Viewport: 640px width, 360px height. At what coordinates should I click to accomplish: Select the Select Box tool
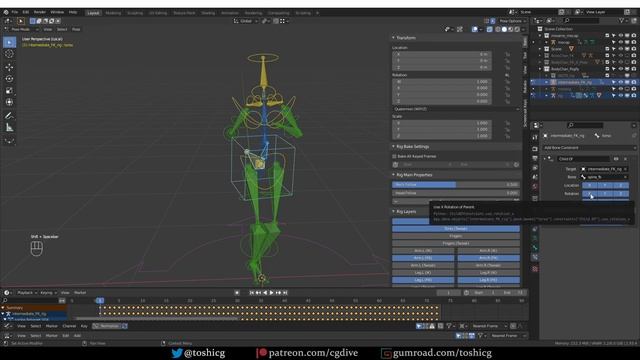click(x=9, y=42)
